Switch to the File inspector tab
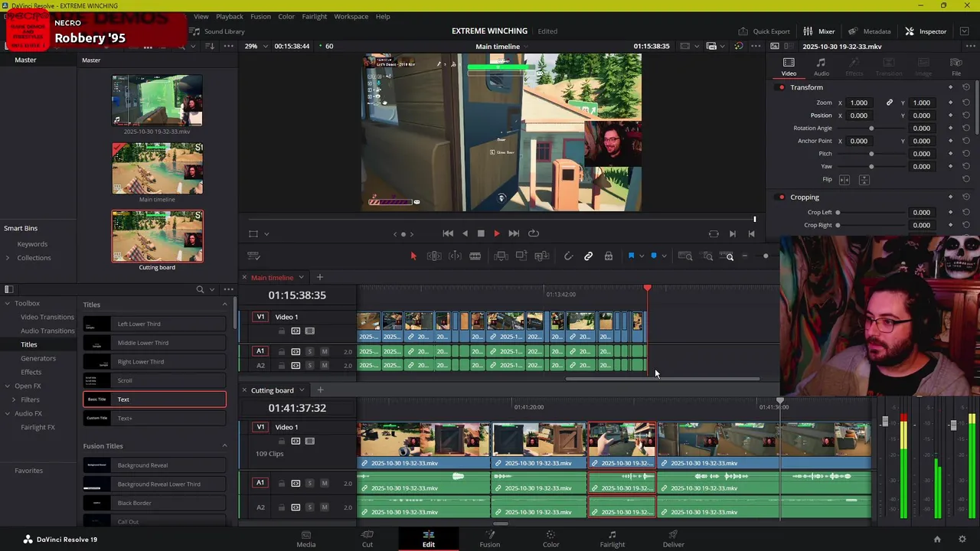 [956, 67]
